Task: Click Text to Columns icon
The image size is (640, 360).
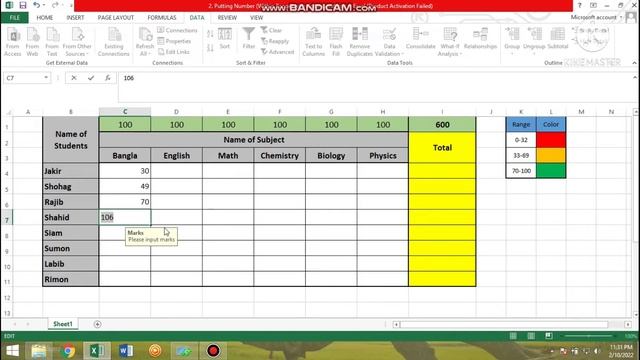Action: point(313,42)
